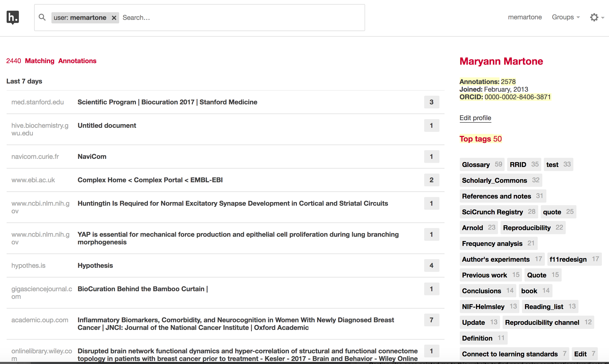Screen dimensions: 609x364
Task: Click the hive.biochemistry.gwu.edu domain
Action: click(x=40, y=129)
